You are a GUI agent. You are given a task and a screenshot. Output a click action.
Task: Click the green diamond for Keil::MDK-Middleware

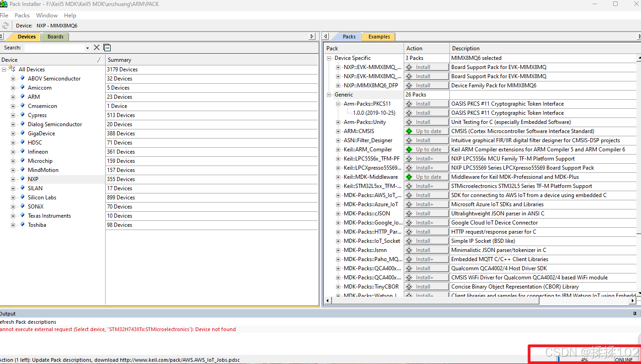tap(409, 177)
